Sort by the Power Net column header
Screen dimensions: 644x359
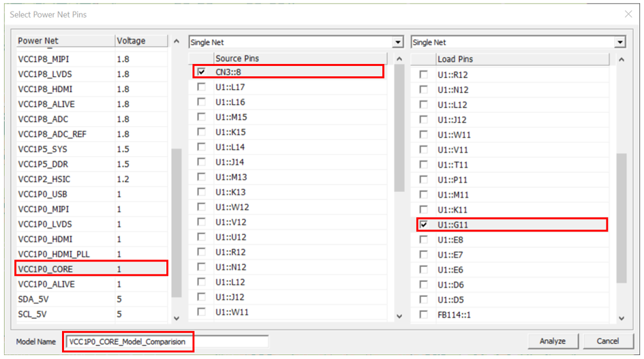pos(63,41)
